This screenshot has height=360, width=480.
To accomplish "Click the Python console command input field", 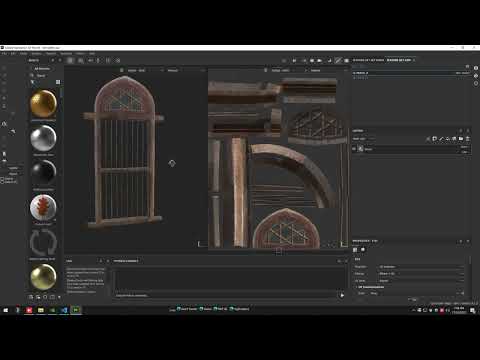I will 225,295.
